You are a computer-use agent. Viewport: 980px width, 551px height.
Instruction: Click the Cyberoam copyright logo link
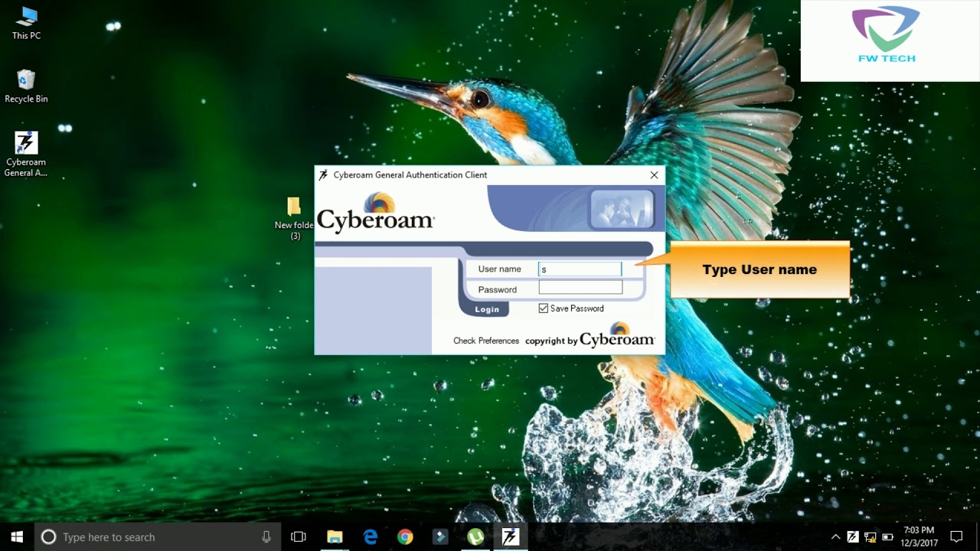tap(617, 335)
